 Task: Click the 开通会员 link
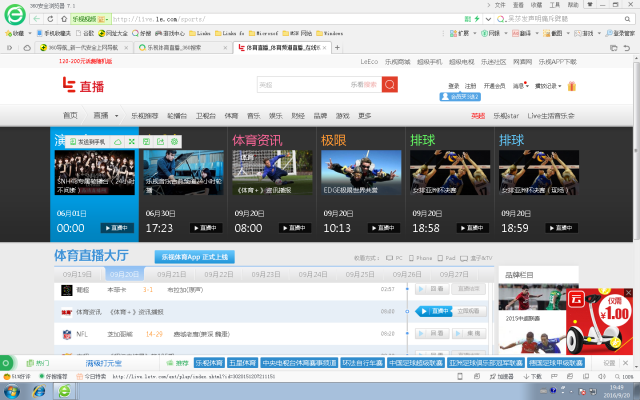pos(494,86)
